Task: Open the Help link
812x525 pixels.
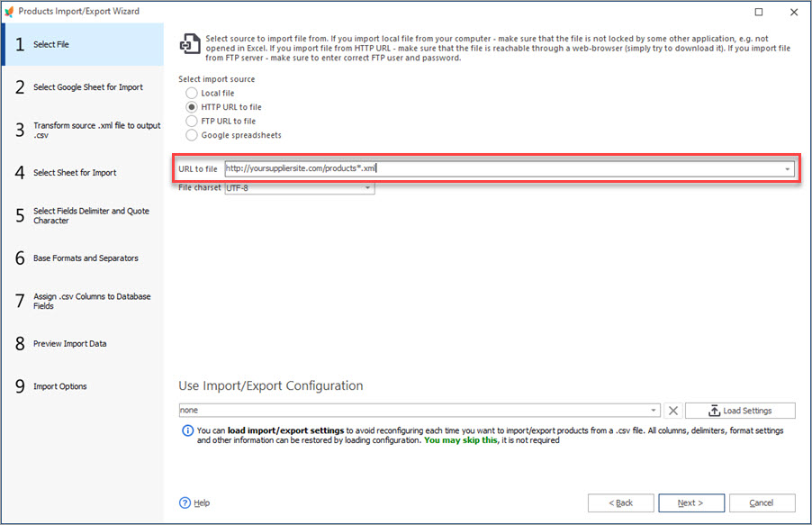Action: [202, 502]
